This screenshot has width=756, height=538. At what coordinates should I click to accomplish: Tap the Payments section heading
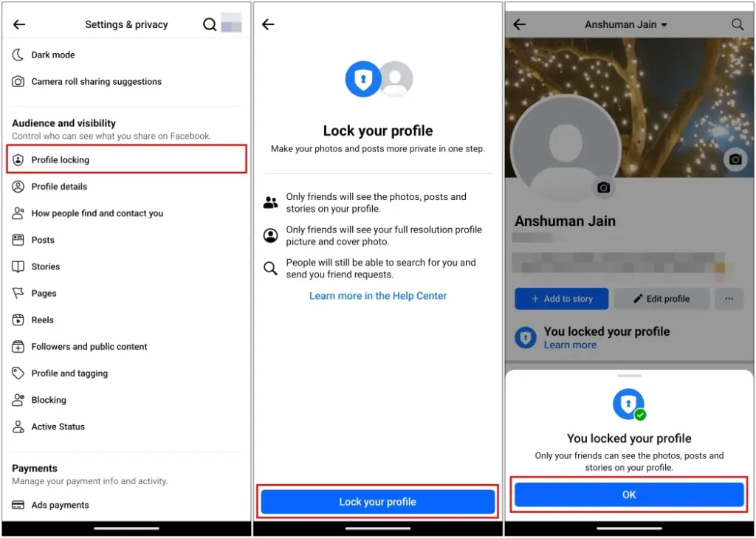[x=34, y=469]
